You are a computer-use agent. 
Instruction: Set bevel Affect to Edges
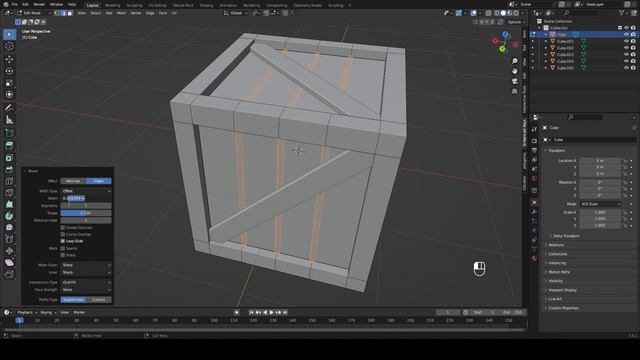(98, 181)
